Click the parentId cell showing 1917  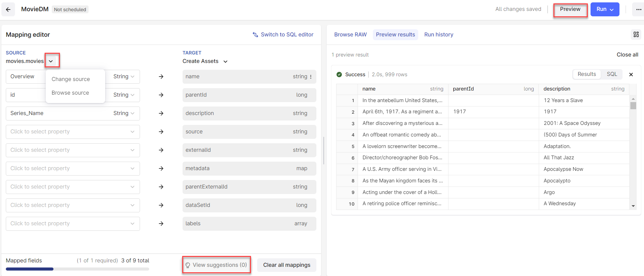[x=493, y=112]
